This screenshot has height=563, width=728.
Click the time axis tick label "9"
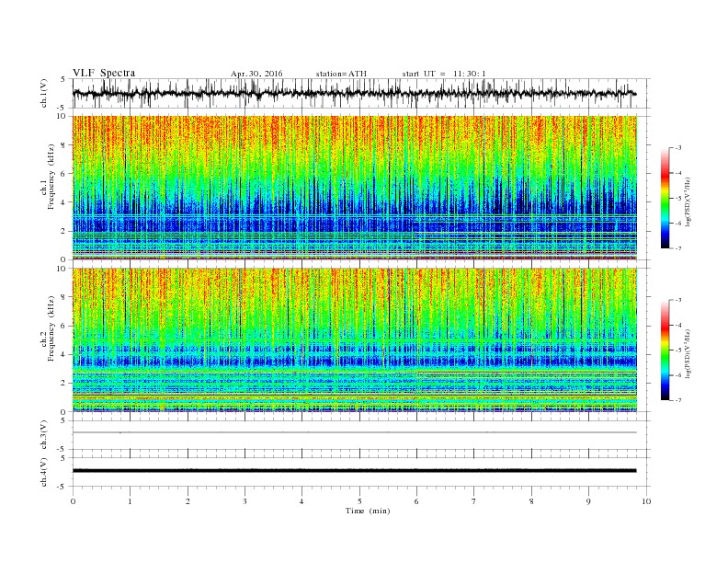click(588, 501)
